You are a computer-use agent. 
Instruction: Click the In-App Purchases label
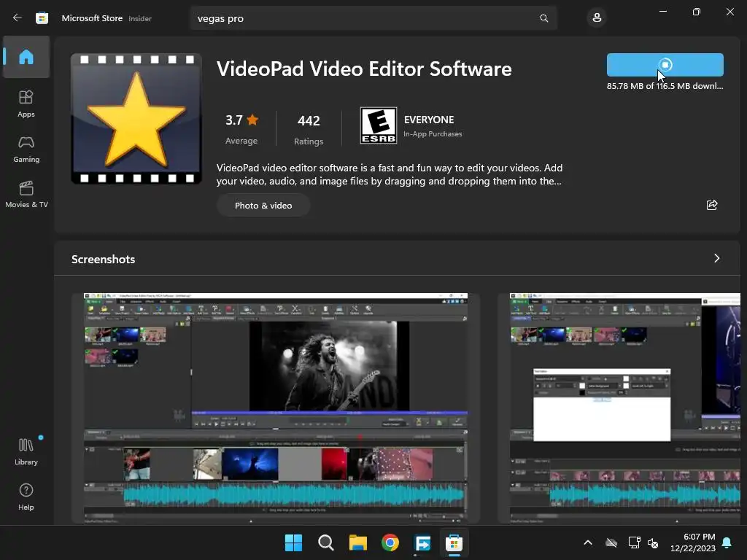pyautogui.click(x=433, y=134)
